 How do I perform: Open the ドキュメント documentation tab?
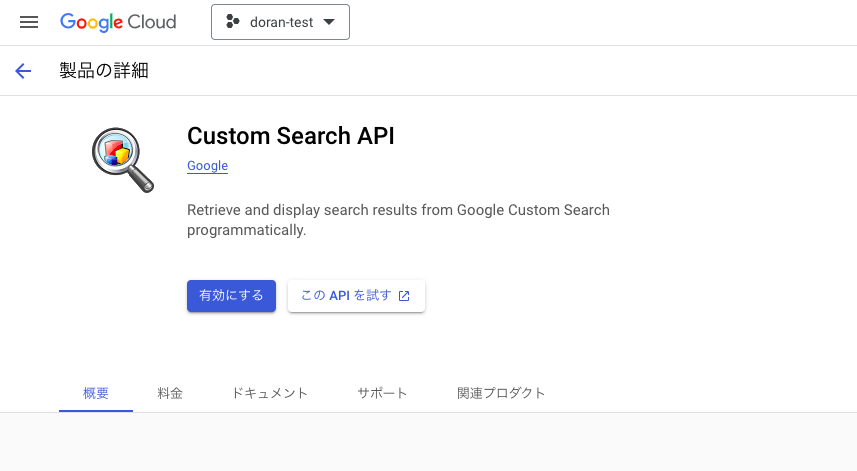(x=270, y=393)
